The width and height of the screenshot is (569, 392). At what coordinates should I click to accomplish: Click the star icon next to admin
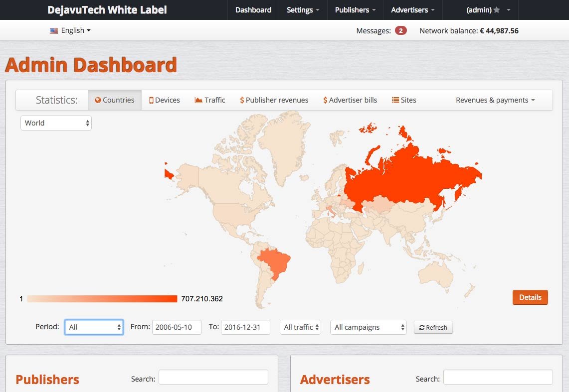tap(497, 10)
